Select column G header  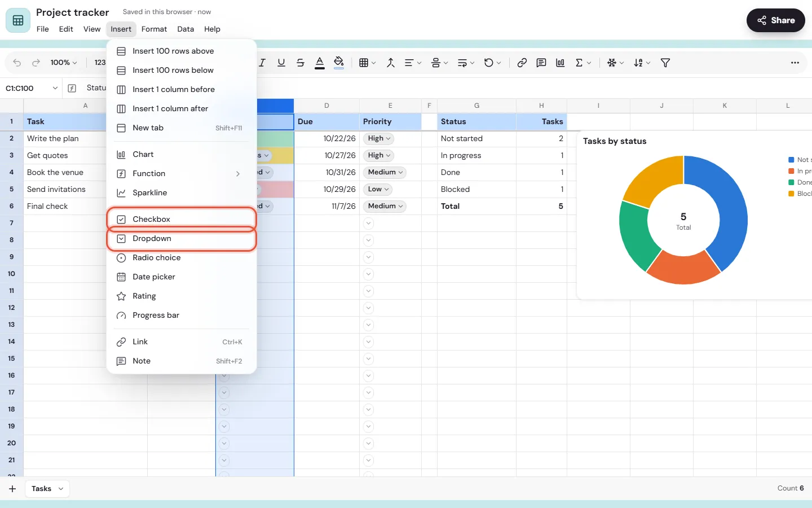476,106
